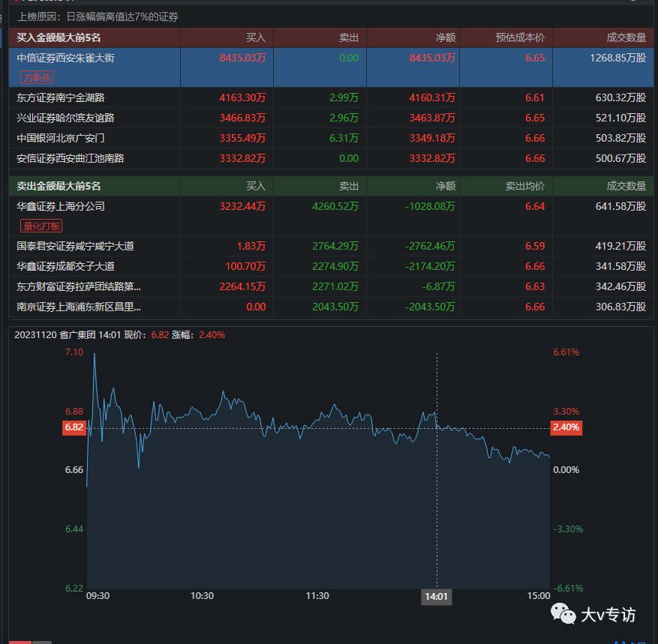Click the 2.40% change badge on chart
Viewport: 658px width, 644px height.
tap(566, 427)
